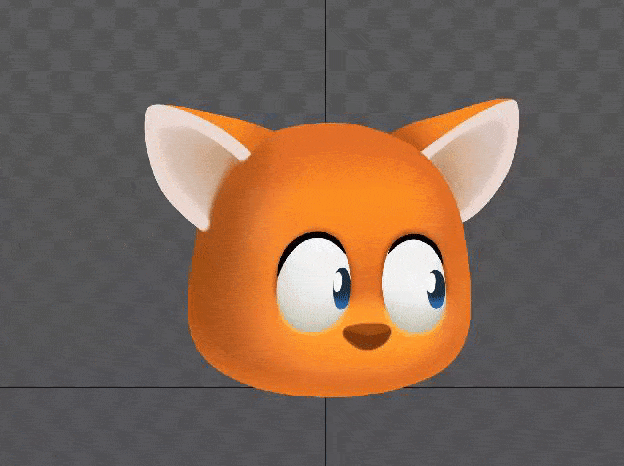Click the horizontal guide line left of head
This screenshot has width=624, height=466.
(90, 387)
